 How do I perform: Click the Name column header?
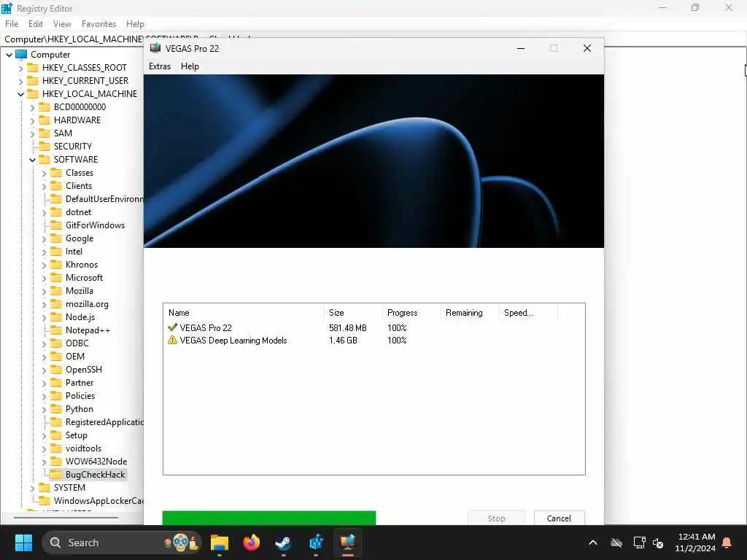pyautogui.click(x=244, y=313)
